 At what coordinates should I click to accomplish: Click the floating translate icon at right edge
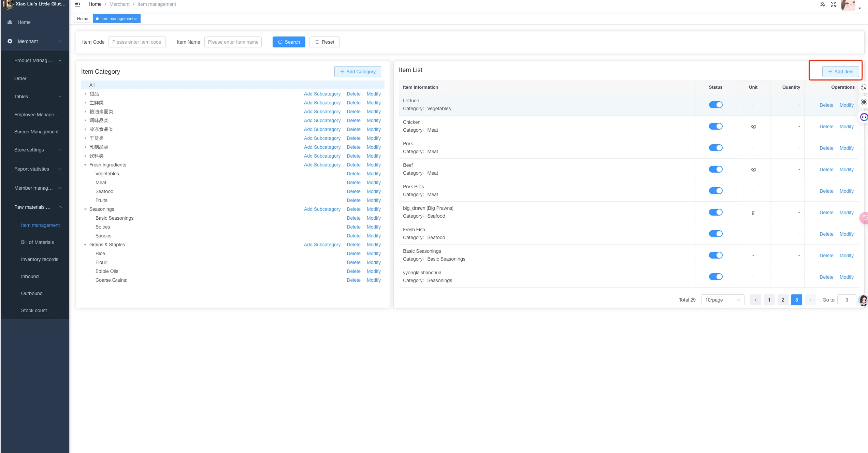click(864, 87)
